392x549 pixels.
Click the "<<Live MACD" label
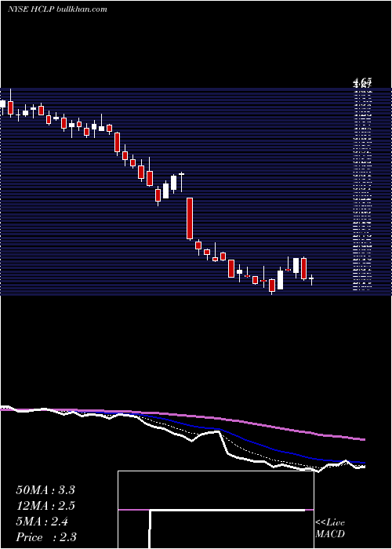pyautogui.click(x=330, y=529)
